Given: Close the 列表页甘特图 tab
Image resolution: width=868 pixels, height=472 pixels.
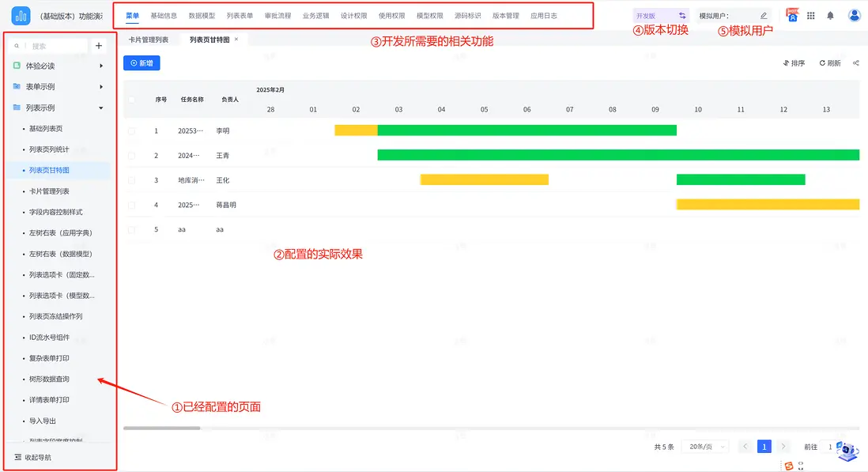Looking at the screenshot, I should coord(236,40).
